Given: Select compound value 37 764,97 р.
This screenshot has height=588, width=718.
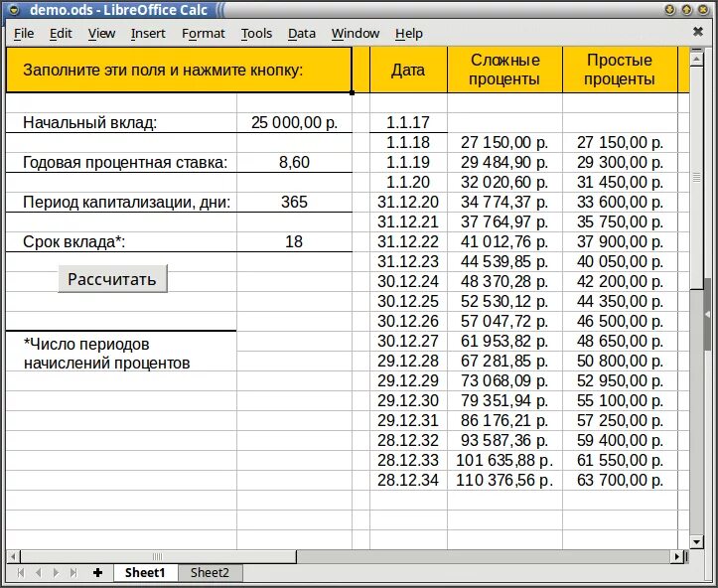Looking at the screenshot, I should [504, 221].
